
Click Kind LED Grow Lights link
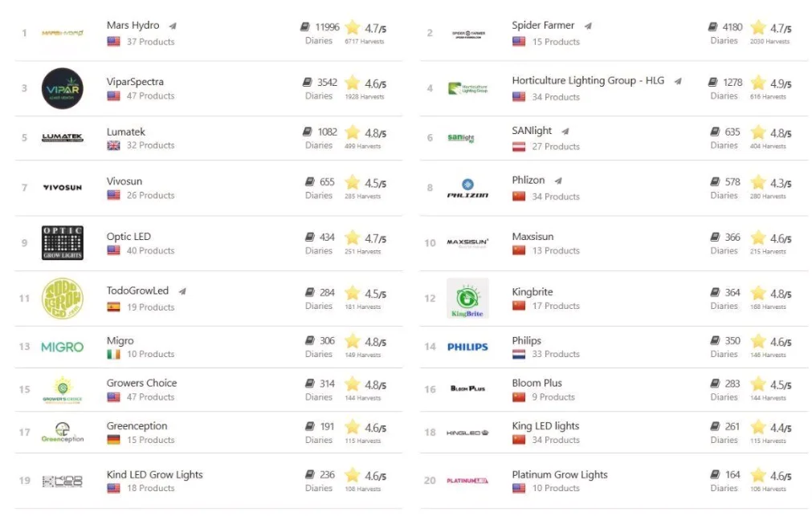click(154, 474)
